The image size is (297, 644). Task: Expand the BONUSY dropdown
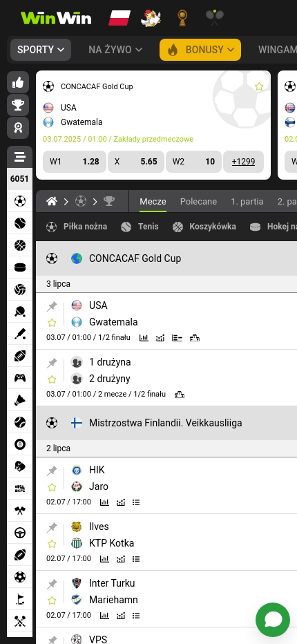200,50
